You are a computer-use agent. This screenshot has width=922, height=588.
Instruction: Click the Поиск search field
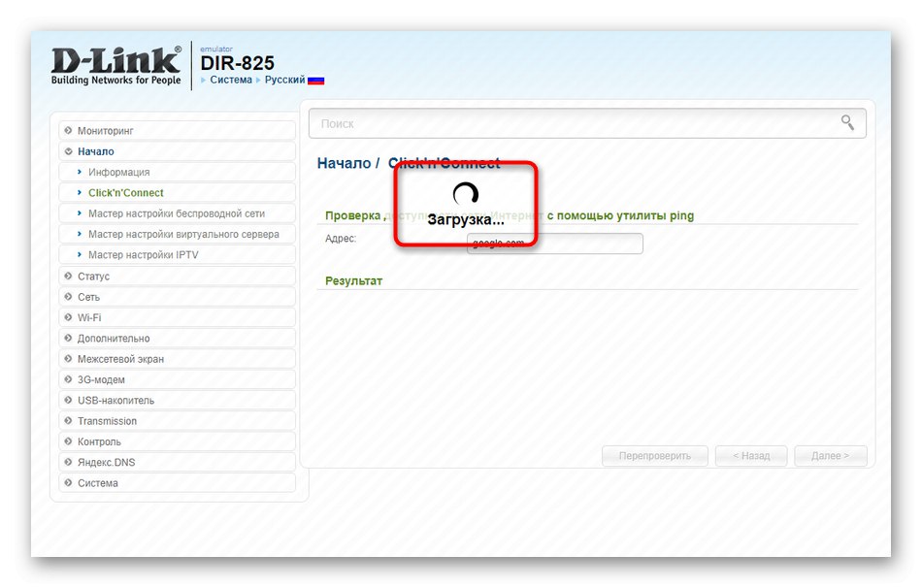(587, 123)
